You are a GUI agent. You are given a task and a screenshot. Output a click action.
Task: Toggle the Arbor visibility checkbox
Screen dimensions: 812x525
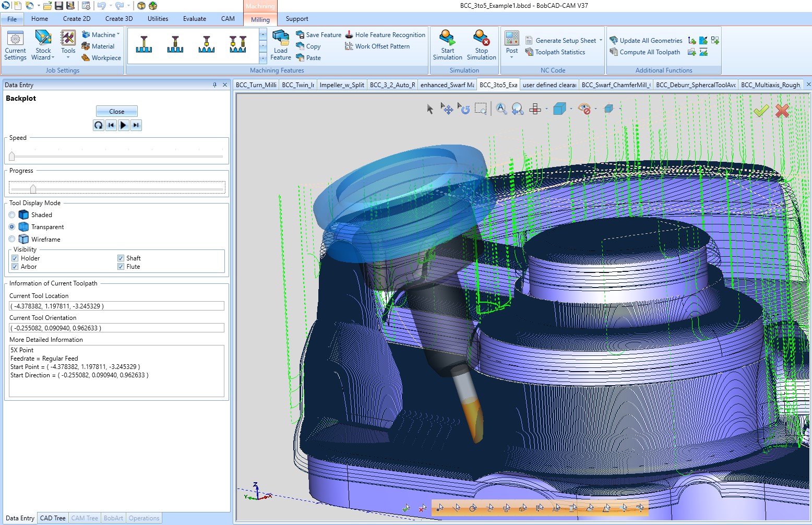click(15, 267)
